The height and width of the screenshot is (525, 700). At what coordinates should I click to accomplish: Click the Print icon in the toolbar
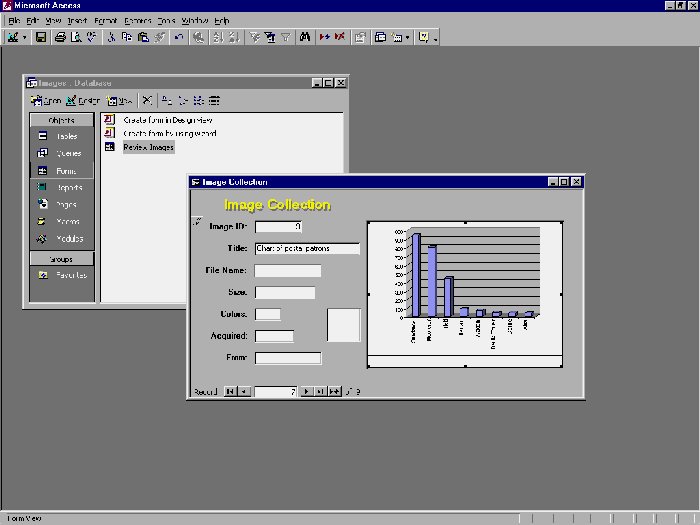click(x=60, y=37)
